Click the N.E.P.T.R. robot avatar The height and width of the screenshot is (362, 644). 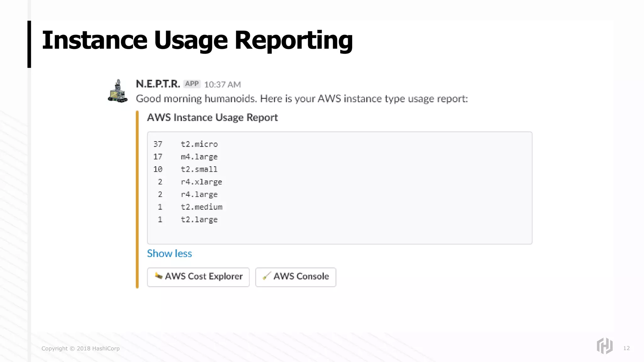coord(118,91)
